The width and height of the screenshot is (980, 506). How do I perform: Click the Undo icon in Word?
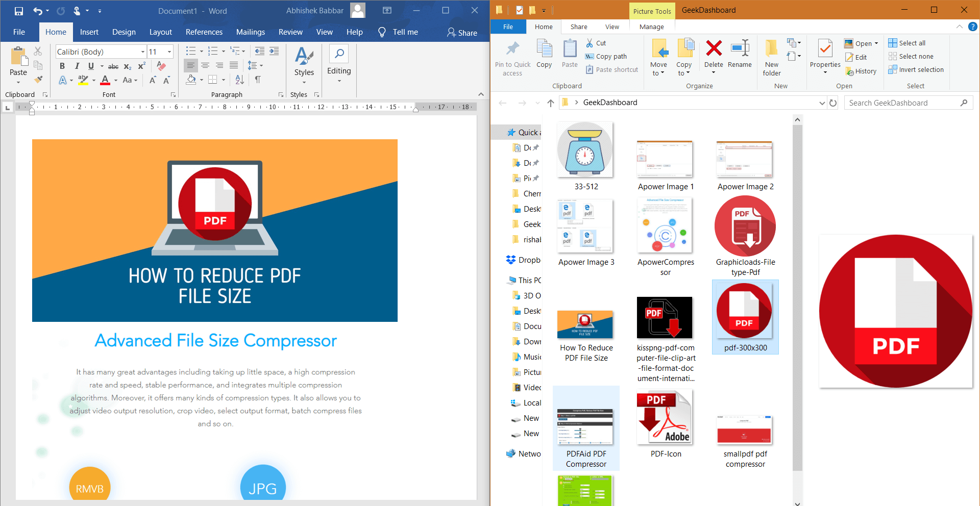(38, 11)
